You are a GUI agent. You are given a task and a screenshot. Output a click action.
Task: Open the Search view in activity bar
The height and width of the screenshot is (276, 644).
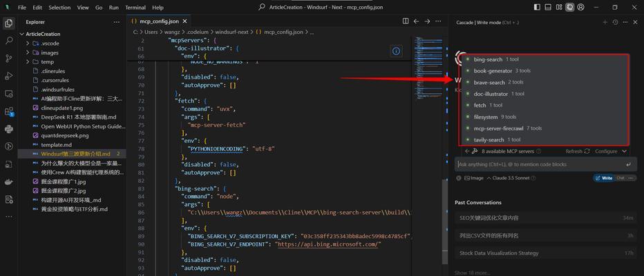click(x=8, y=41)
